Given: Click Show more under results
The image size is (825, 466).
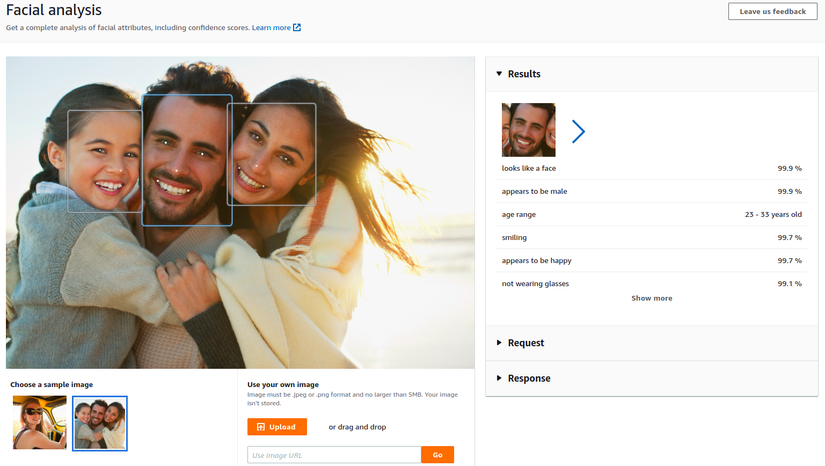Looking at the screenshot, I should (x=651, y=298).
